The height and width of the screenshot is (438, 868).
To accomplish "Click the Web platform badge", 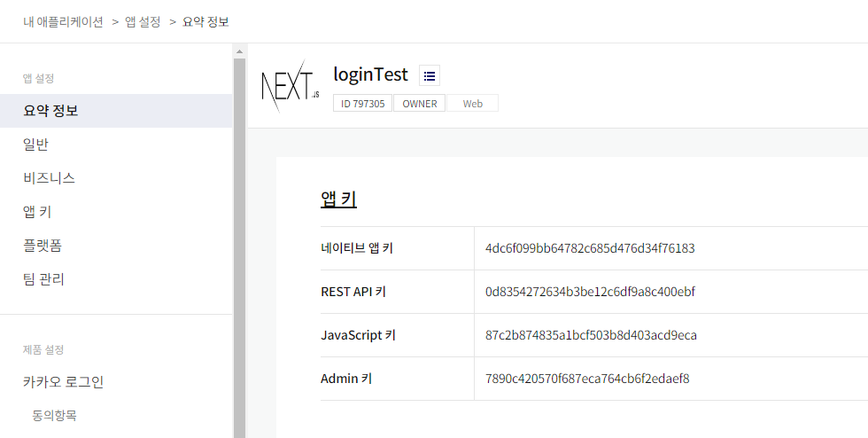I will click(473, 103).
